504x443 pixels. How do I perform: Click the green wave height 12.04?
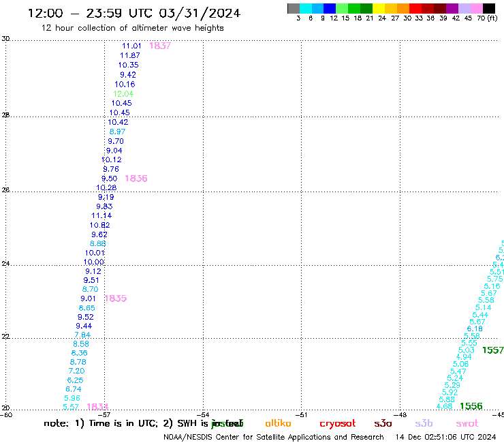(123, 94)
